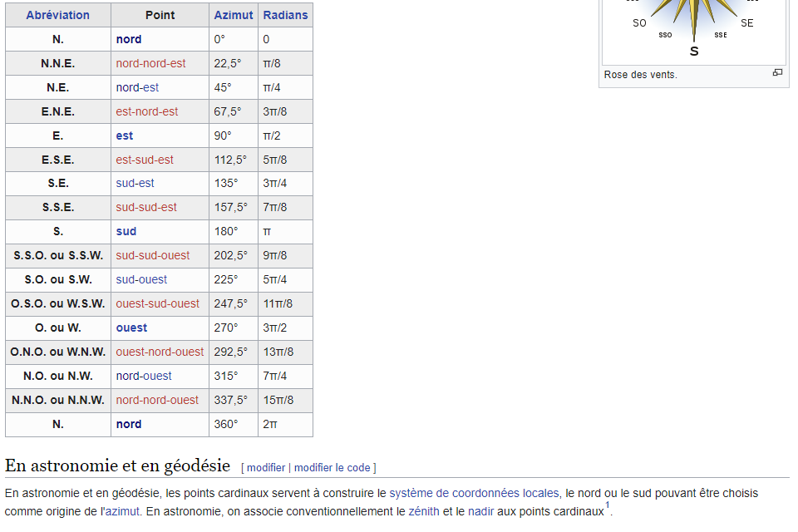Viewport: 798px width, 532px height.
Task: Open the Radians column header link
Action: click(x=285, y=15)
